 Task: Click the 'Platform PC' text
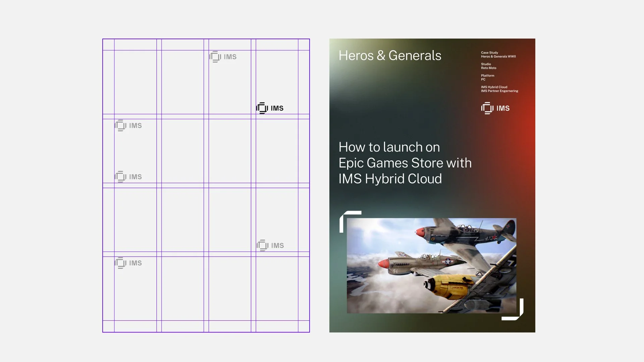[487, 77]
